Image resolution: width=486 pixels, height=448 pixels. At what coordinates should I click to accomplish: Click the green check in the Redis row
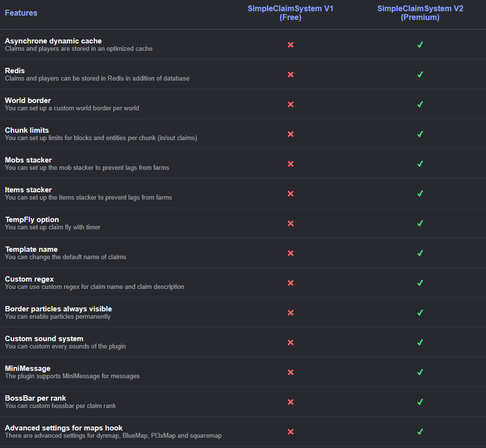(x=420, y=75)
